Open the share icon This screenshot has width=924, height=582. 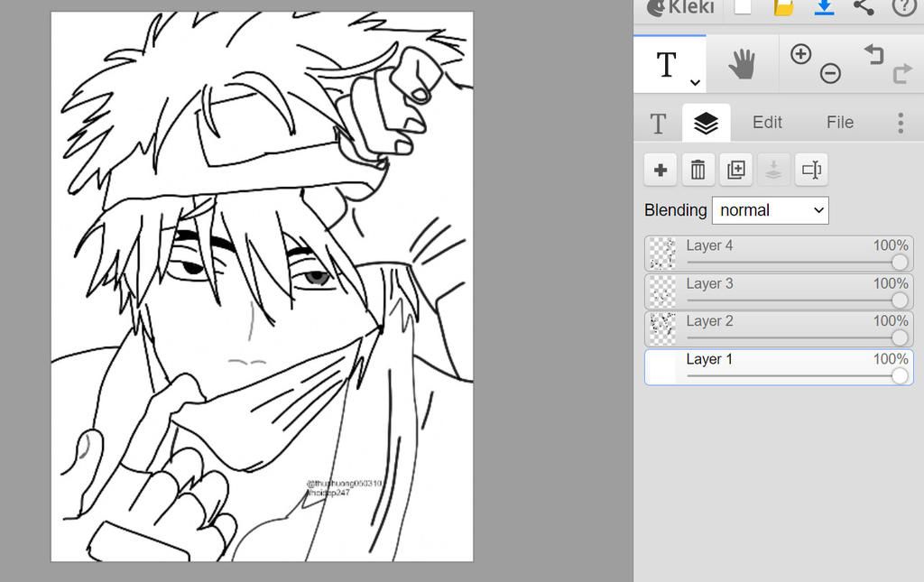click(x=864, y=7)
